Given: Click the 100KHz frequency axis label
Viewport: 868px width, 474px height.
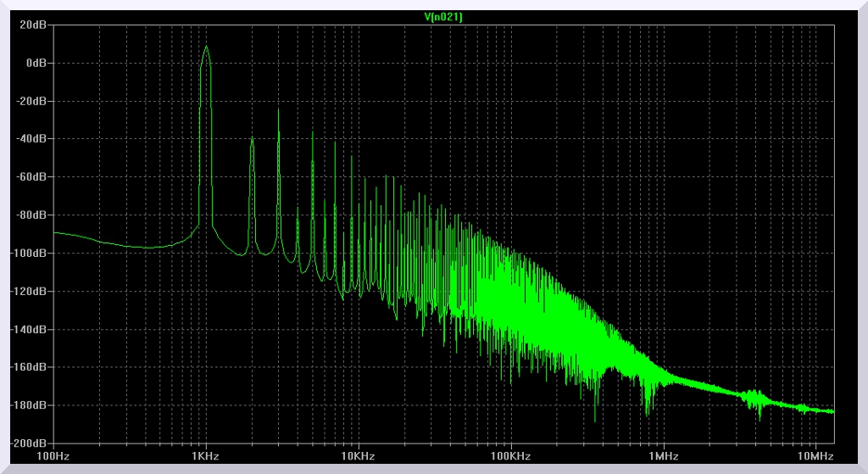Looking at the screenshot, I should coord(510,456).
